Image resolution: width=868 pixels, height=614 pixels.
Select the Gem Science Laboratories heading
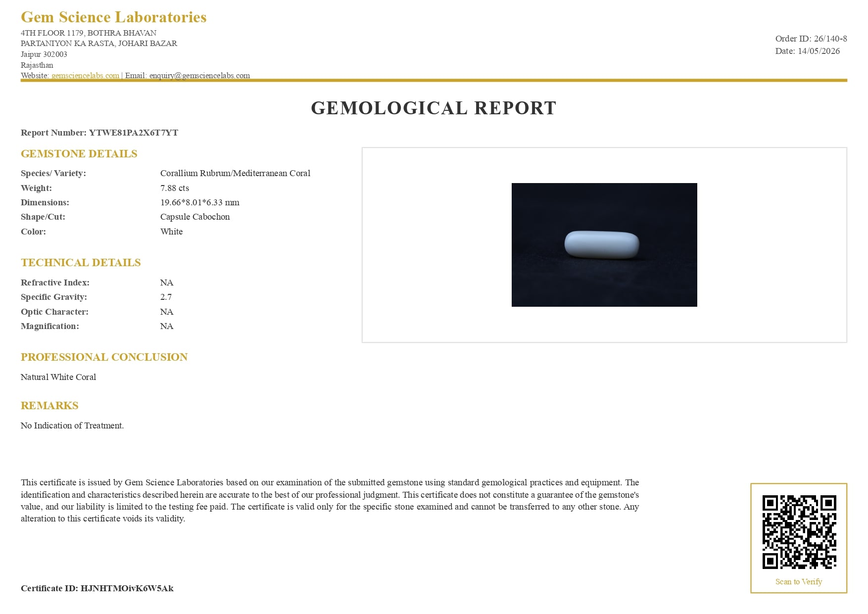pos(114,17)
